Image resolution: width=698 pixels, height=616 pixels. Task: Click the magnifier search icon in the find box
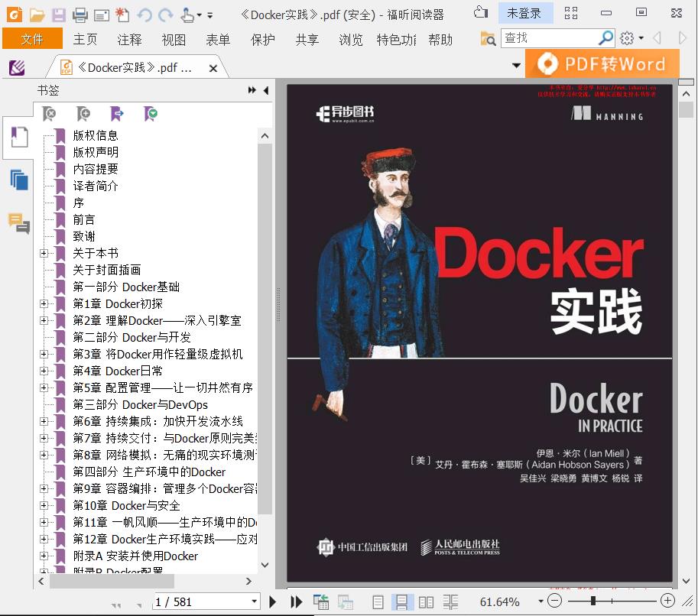point(605,38)
